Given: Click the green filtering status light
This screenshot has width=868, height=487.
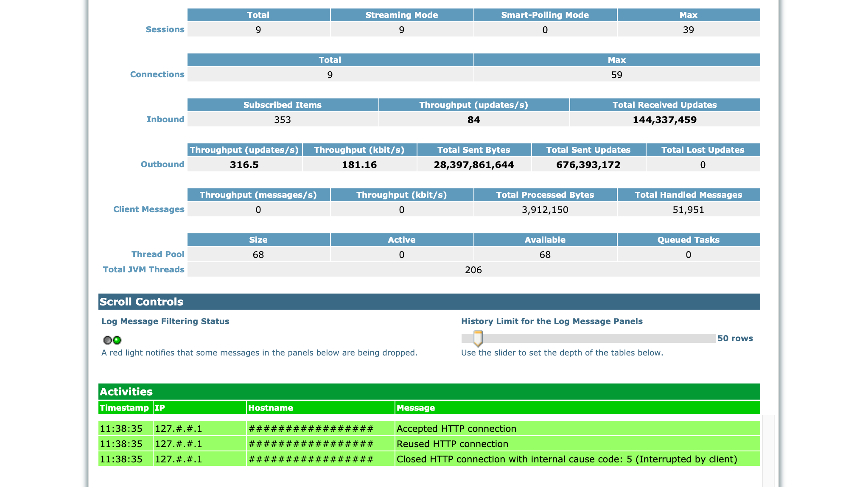Looking at the screenshot, I should pos(118,340).
